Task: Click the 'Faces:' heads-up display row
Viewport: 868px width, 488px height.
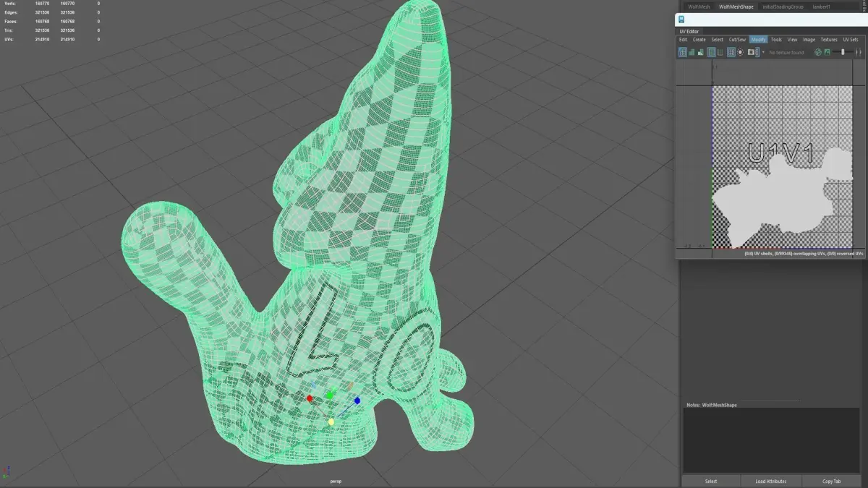Action: coord(51,21)
